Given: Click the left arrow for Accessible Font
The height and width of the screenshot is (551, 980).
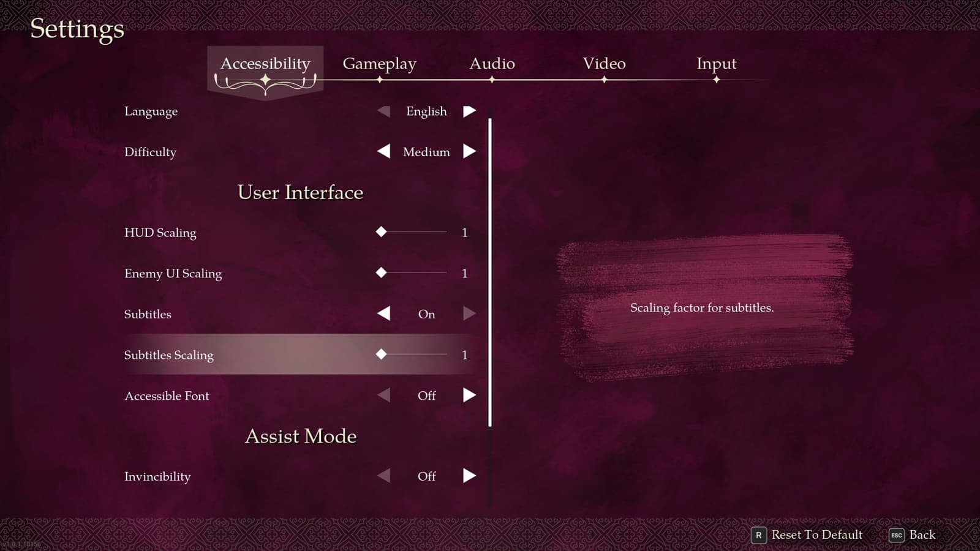Looking at the screenshot, I should click(384, 395).
